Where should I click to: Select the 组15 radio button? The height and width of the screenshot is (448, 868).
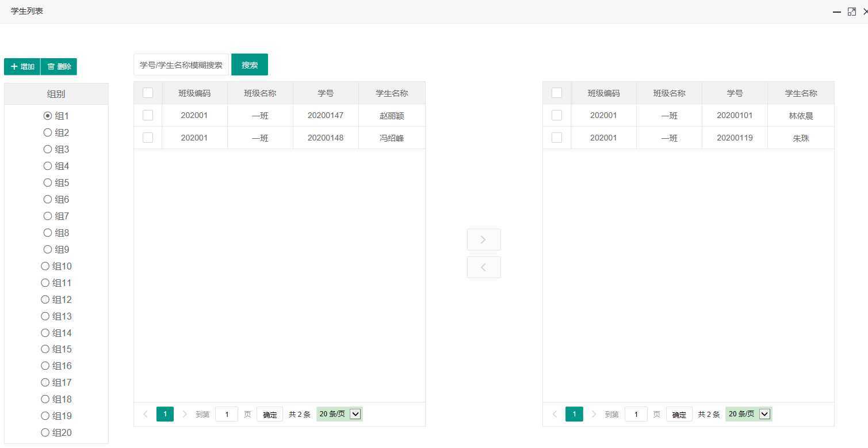45,349
